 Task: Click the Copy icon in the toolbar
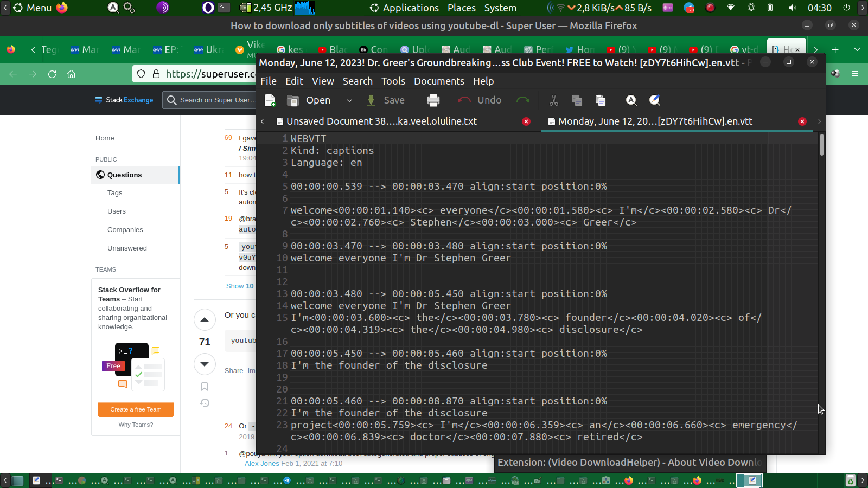[577, 100]
